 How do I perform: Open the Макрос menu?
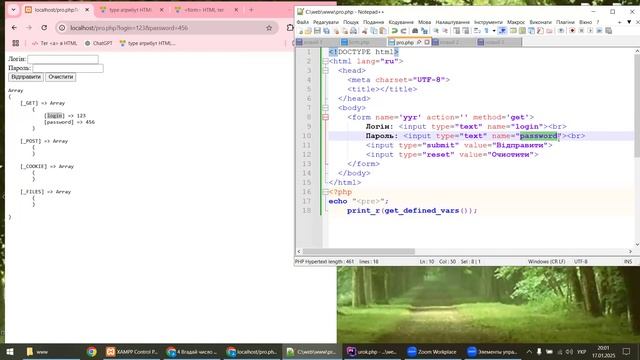pyautogui.click(x=516, y=22)
